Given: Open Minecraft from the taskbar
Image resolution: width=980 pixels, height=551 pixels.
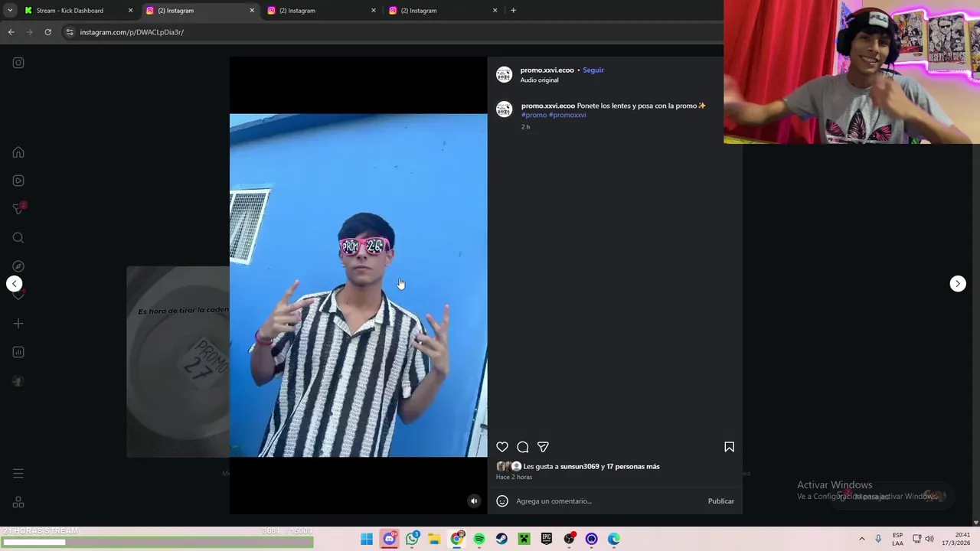Looking at the screenshot, I should coord(524,539).
